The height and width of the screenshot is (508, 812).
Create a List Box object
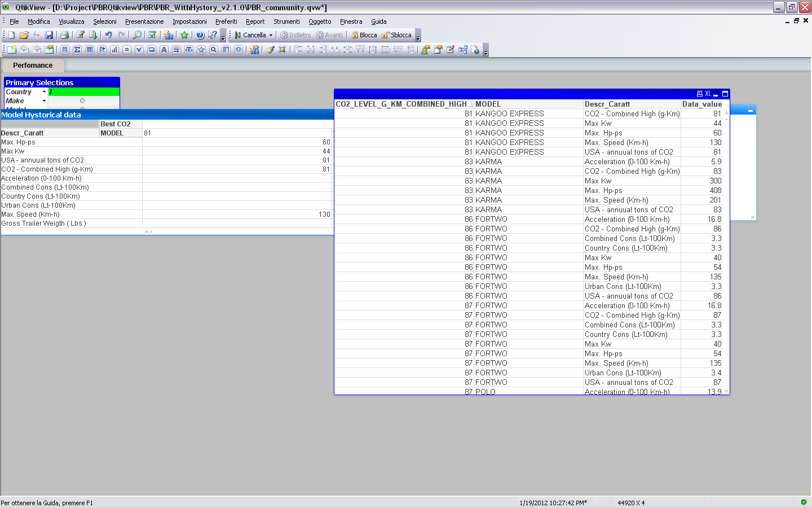click(65, 50)
